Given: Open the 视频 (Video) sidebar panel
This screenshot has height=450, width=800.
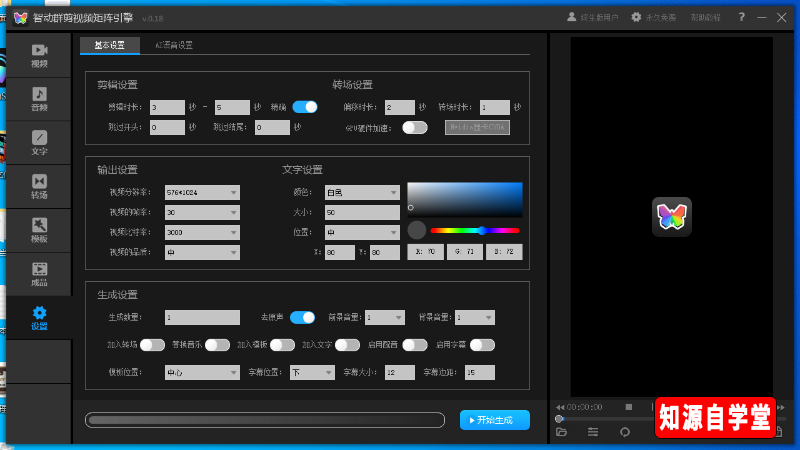Looking at the screenshot, I should point(39,55).
